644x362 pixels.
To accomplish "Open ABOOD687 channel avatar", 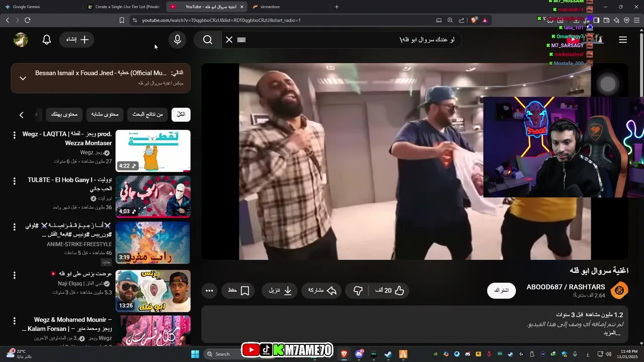I will 619,291.
